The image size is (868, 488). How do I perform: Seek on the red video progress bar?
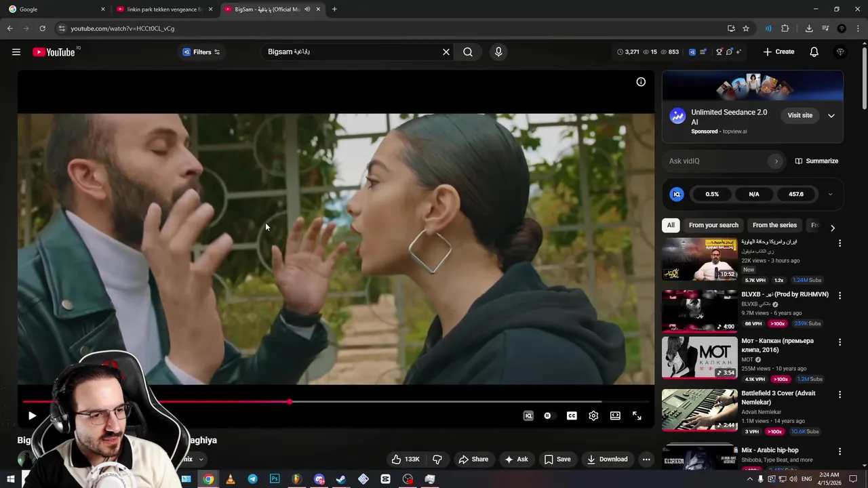point(336,402)
